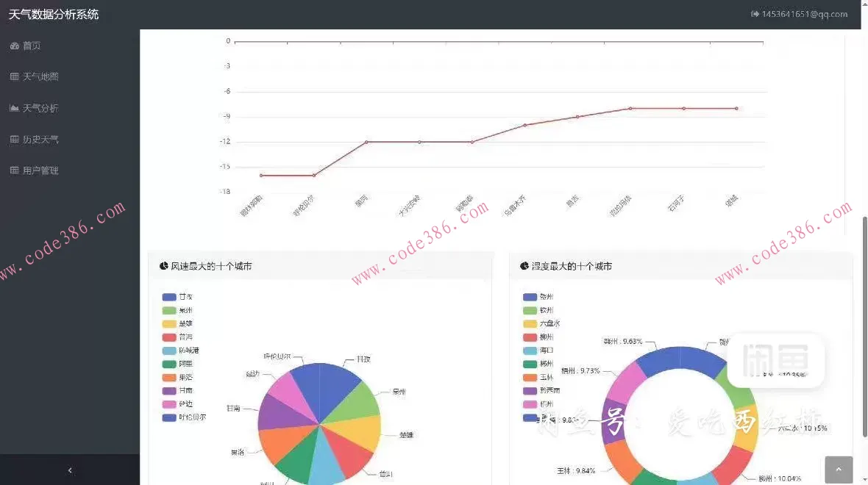This screenshot has width=868, height=485.
Task: Toggle 普洱 legend entry
Action: pos(177,337)
